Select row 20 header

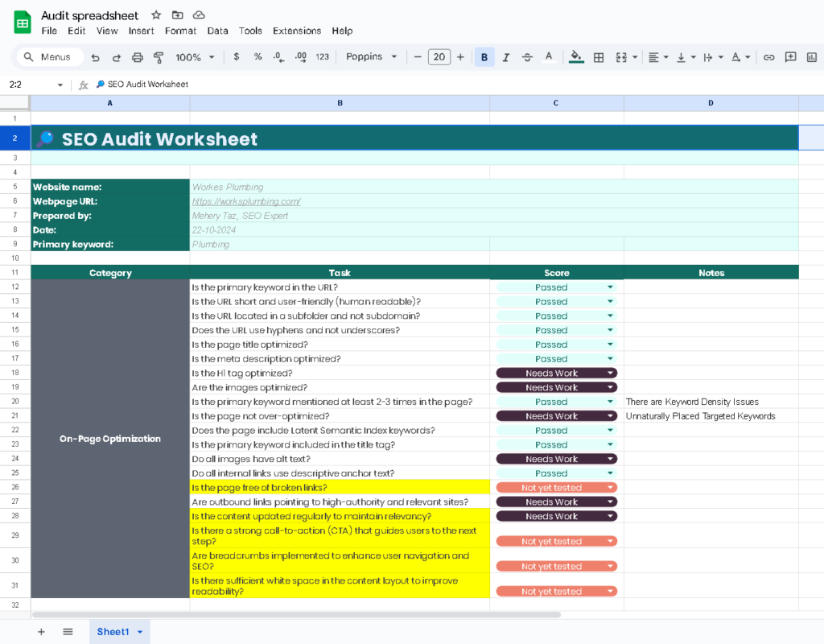click(15, 402)
